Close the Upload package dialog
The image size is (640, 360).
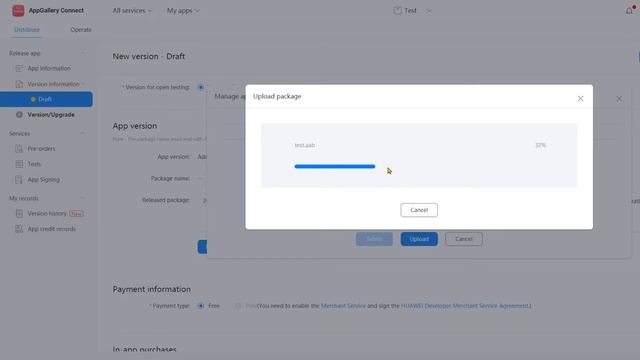(580, 98)
